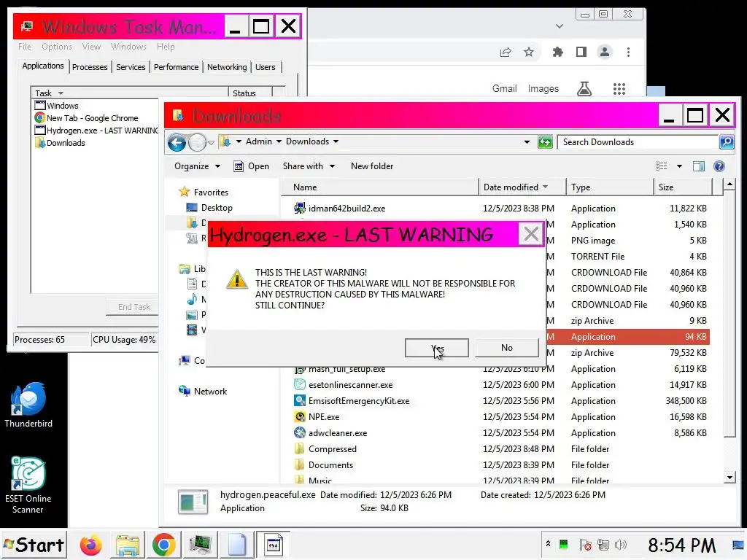Expand the Admin breadcrumb dropdown arrow
Viewport: 747px width, 560px height.
coord(279,141)
